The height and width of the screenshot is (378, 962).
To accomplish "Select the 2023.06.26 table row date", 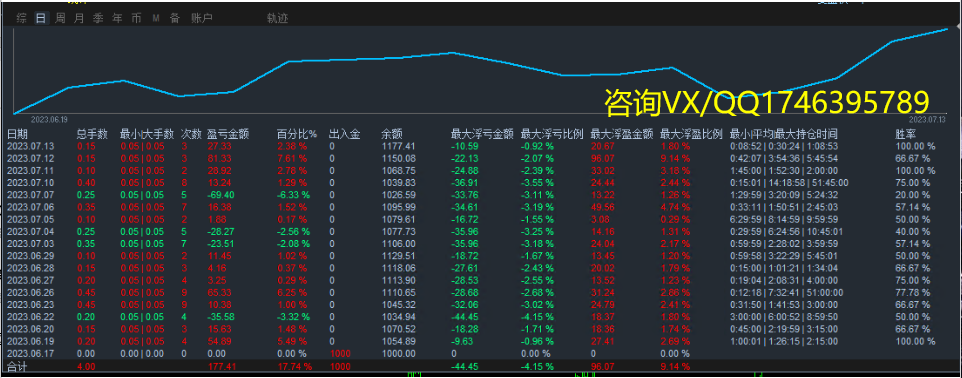I will point(31,292).
